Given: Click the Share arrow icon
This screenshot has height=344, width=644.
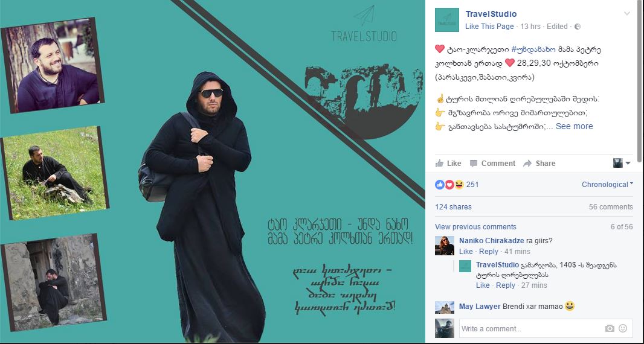Looking at the screenshot, I should (x=527, y=164).
